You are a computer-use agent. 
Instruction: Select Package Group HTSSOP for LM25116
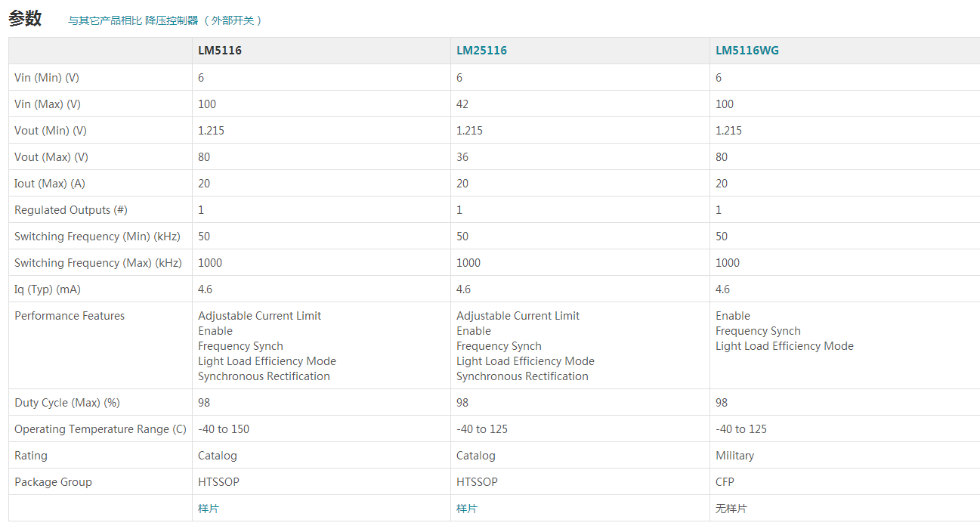click(477, 482)
